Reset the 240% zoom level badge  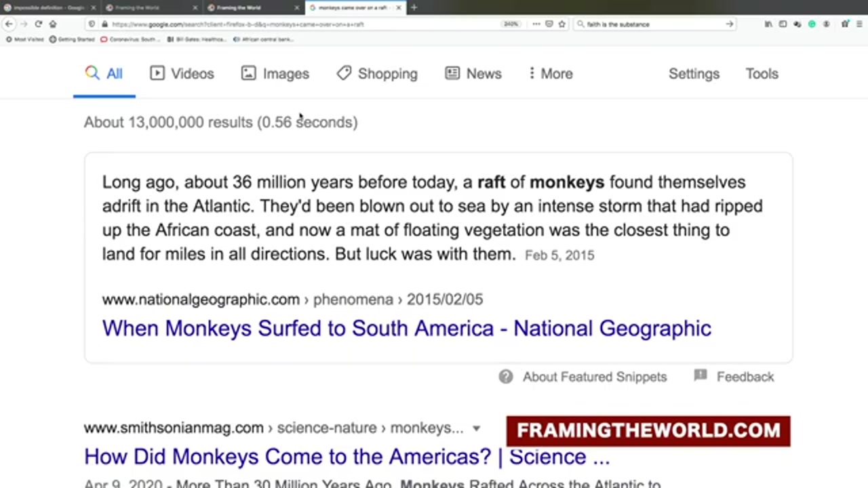511,24
